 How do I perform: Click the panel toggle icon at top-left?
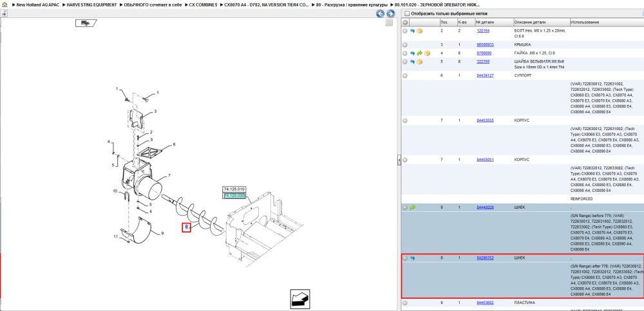click(4, 13)
